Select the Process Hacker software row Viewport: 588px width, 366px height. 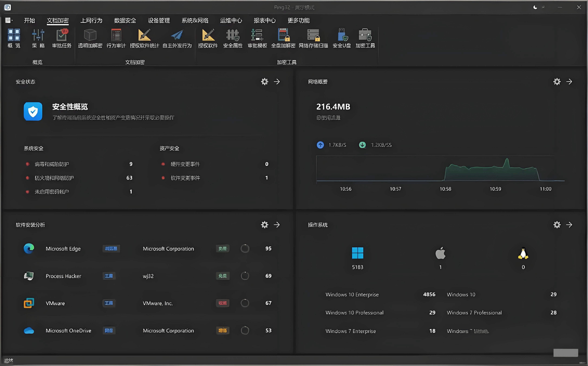(x=63, y=276)
